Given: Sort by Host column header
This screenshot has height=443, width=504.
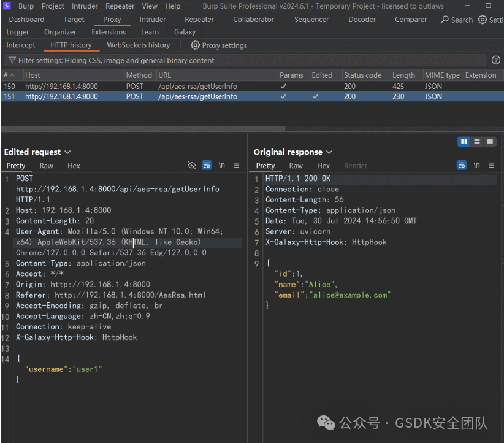Looking at the screenshot, I should tap(74, 75).
